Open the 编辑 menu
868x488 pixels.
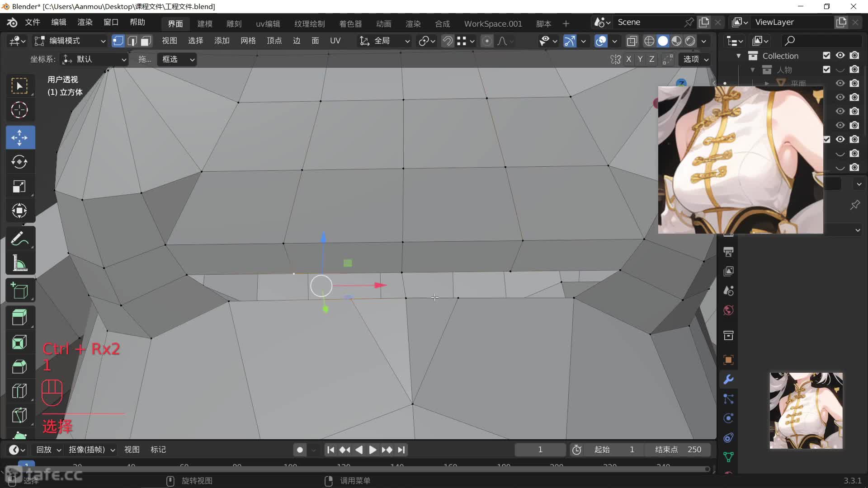tap(59, 22)
